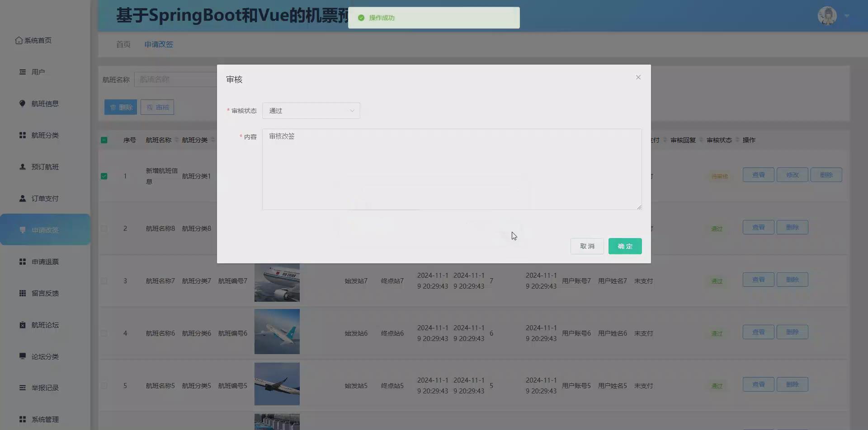Tick the checkbox for row 航班名称7

tap(104, 281)
